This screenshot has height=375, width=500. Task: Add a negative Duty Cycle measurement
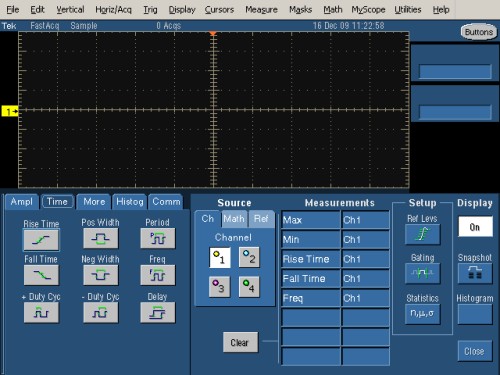click(100, 313)
